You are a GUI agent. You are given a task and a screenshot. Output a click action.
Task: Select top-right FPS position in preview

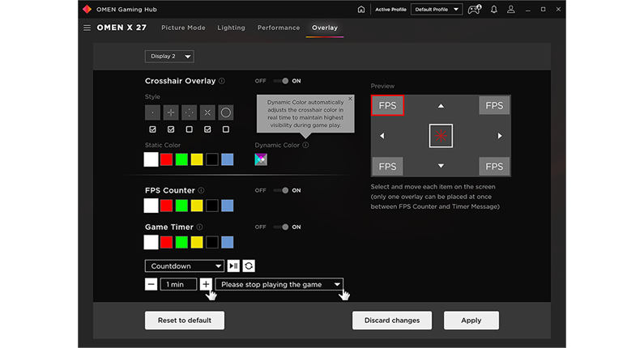(494, 105)
